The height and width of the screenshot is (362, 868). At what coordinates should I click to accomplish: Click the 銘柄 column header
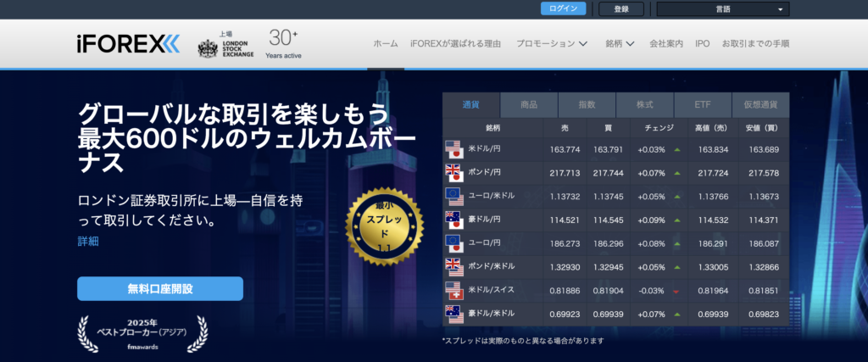click(x=492, y=128)
